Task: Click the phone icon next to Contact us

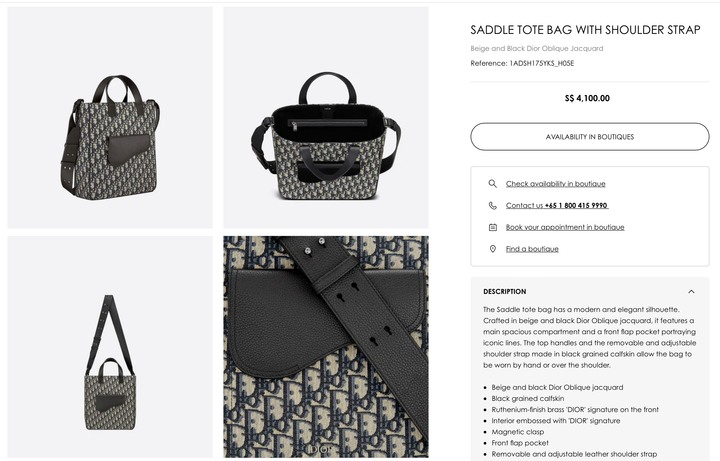Action: tap(492, 205)
